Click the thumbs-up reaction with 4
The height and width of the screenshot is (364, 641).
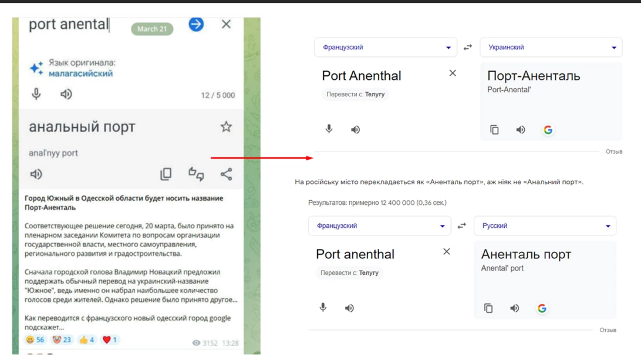pyautogui.click(x=87, y=339)
